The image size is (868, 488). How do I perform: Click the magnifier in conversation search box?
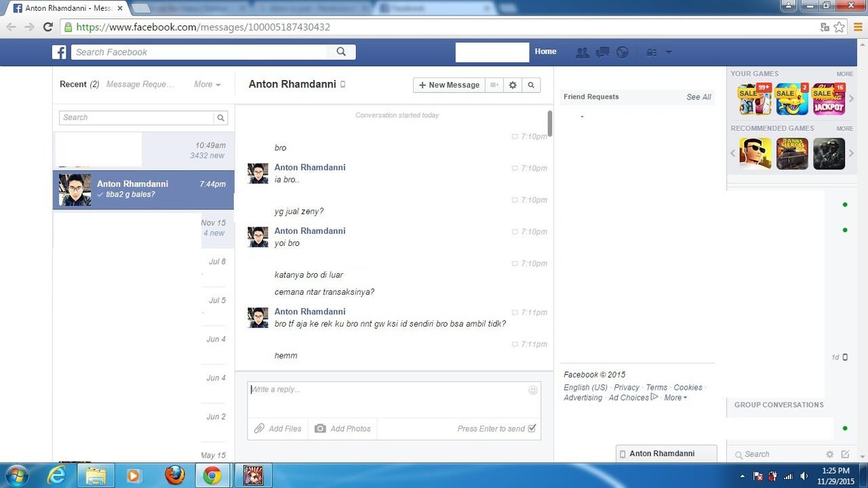coord(220,118)
